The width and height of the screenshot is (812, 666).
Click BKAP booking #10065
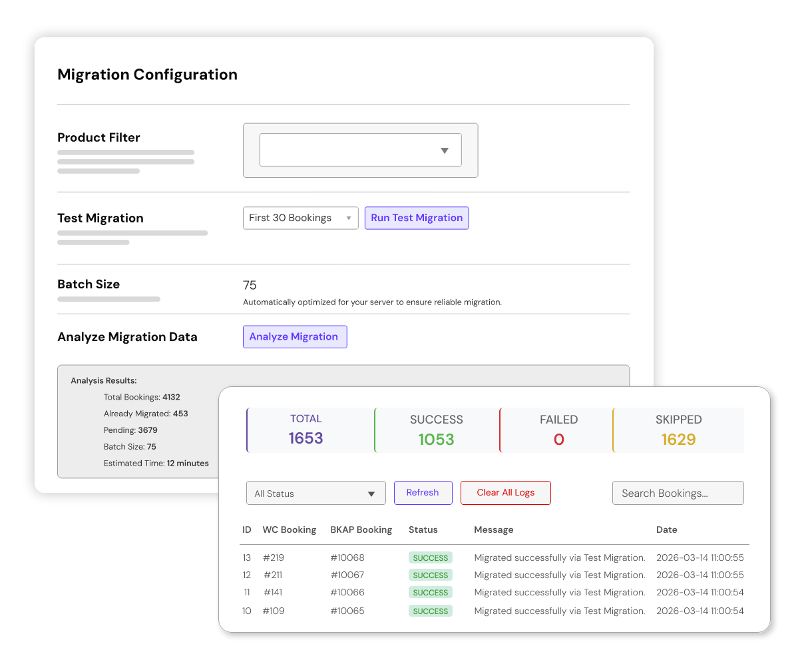[347, 611]
